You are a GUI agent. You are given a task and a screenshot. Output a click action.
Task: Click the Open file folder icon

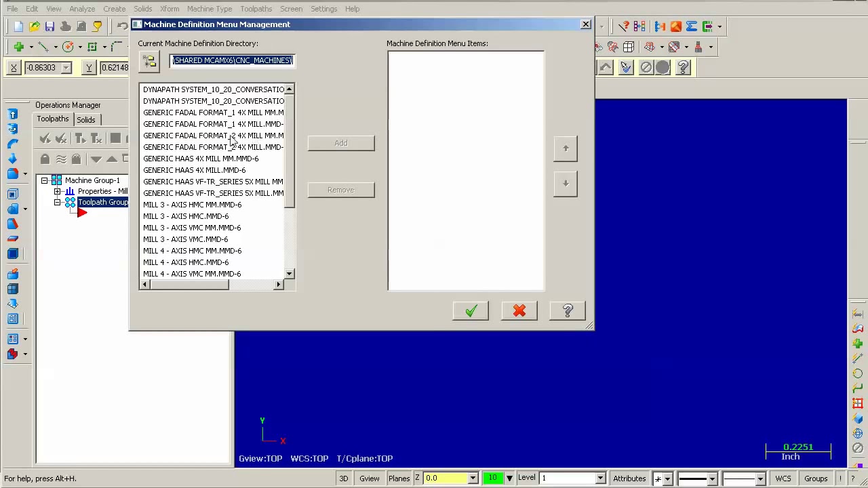[34, 26]
